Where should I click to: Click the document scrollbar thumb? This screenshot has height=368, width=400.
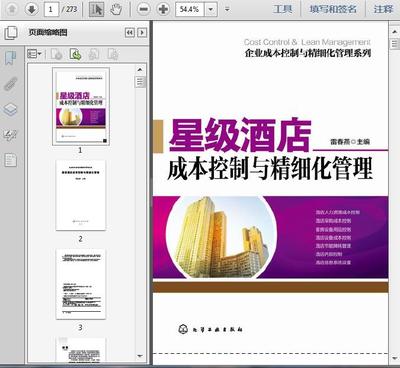pos(394,44)
